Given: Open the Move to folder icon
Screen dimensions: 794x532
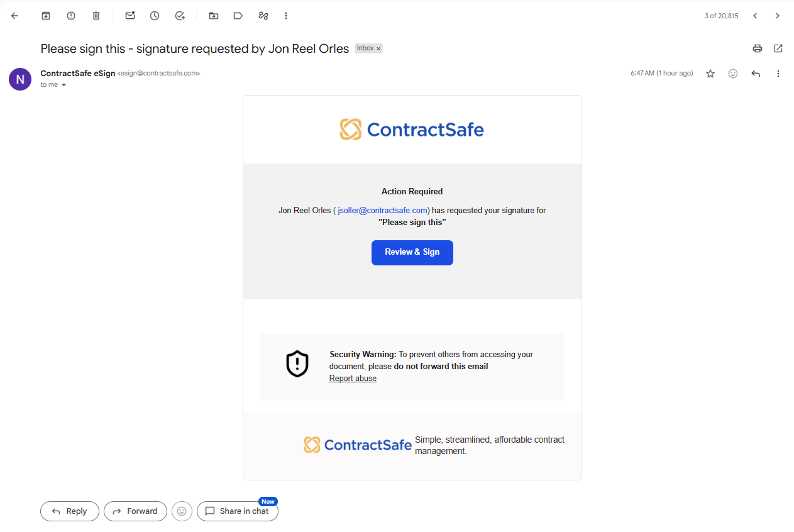Looking at the screenshot, I should (214, 16).
